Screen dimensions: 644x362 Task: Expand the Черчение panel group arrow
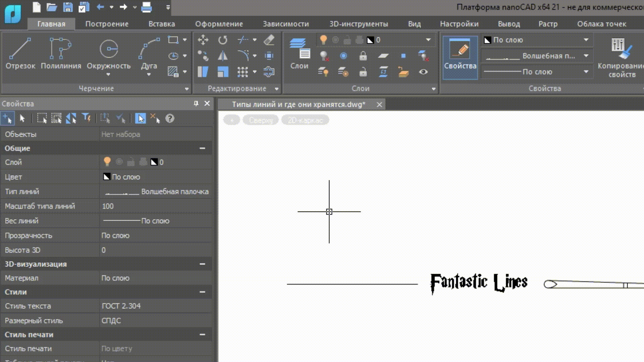tap(187, 89)
